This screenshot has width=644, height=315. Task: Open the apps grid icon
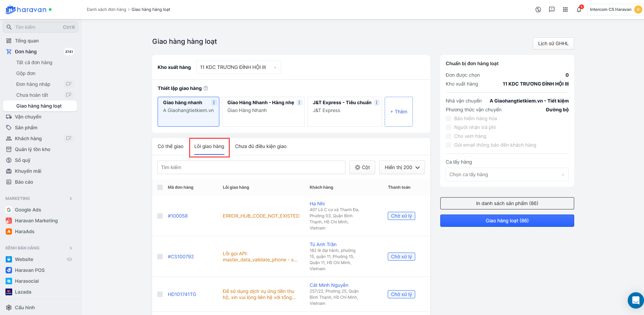565,10
